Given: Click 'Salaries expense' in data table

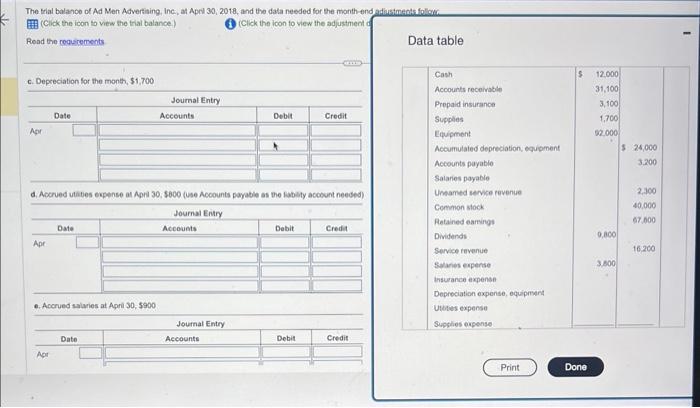Looking at the screenshot, I should [x=462, y=265].
